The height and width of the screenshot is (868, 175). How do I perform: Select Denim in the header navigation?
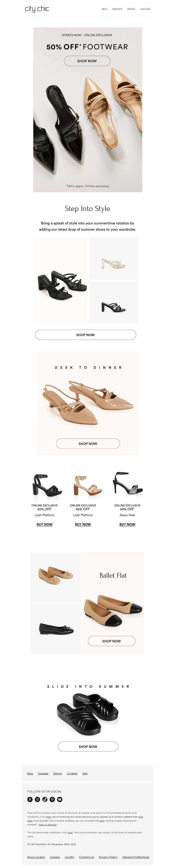(x=131, y=9)
